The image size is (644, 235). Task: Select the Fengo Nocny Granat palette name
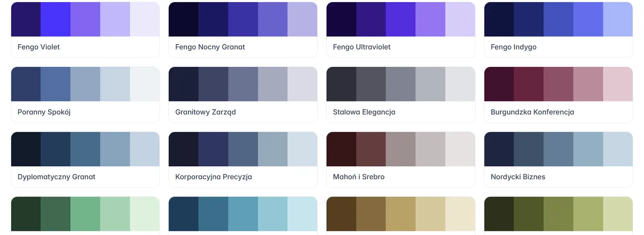[210, 47]
